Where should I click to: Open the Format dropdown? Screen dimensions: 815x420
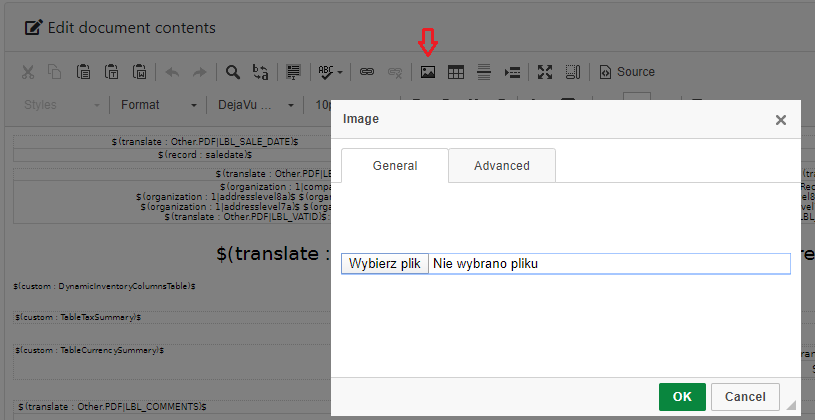tap(159, 105)
